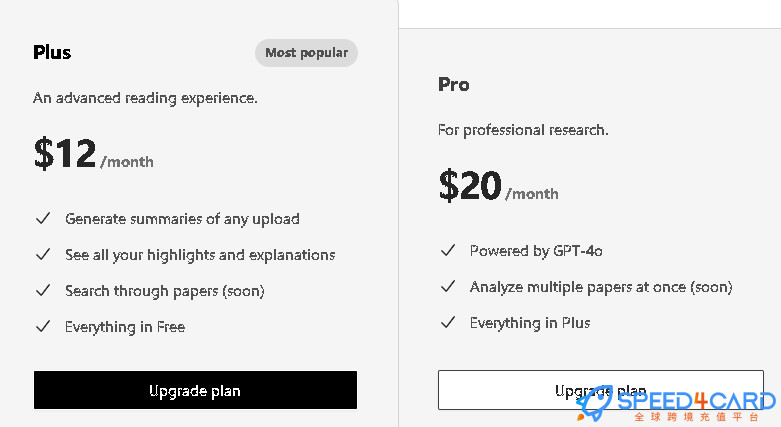Select the Most popular badge

[306, 53]
